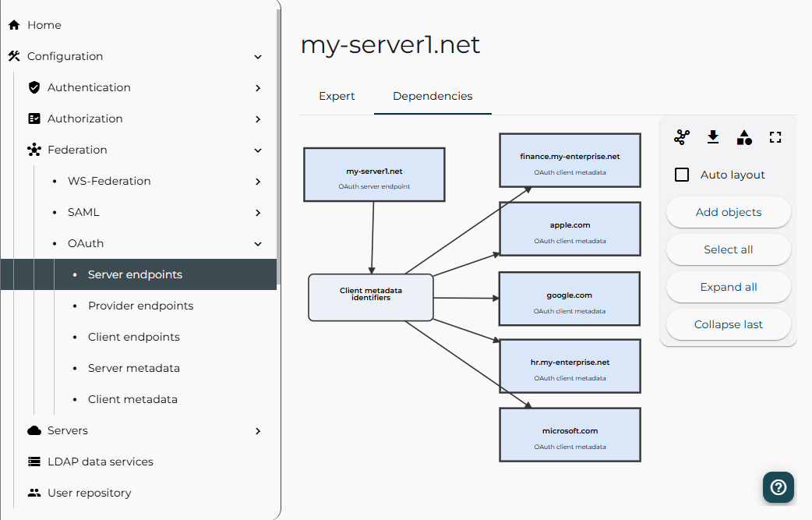Click the graph layout icon in dependencies toolbar
The width and height of the screenshot is (812, 520).
pos(682,137)
